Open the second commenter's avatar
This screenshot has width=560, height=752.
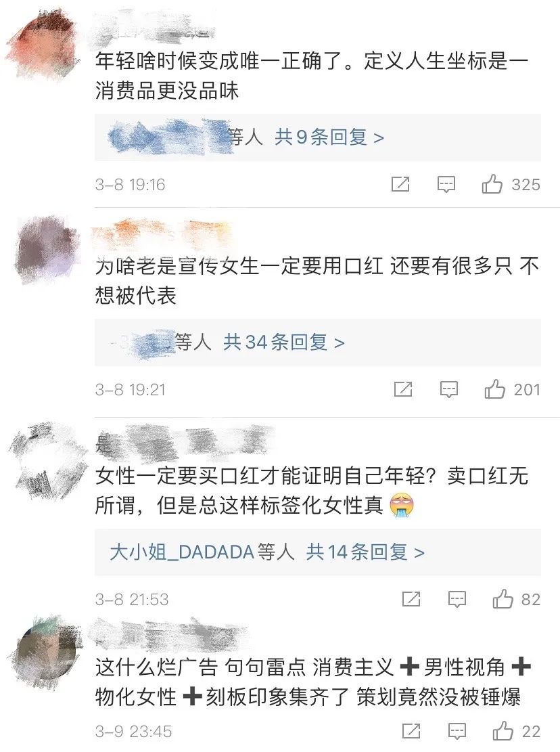pyautogui.click(x=47, y=250)
